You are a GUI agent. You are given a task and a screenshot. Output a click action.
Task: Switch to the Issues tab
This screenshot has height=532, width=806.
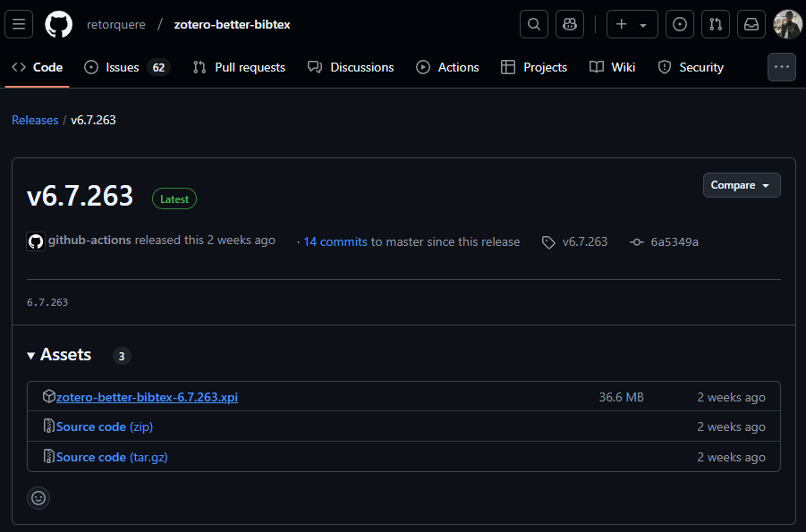click(x=127, y=67)
